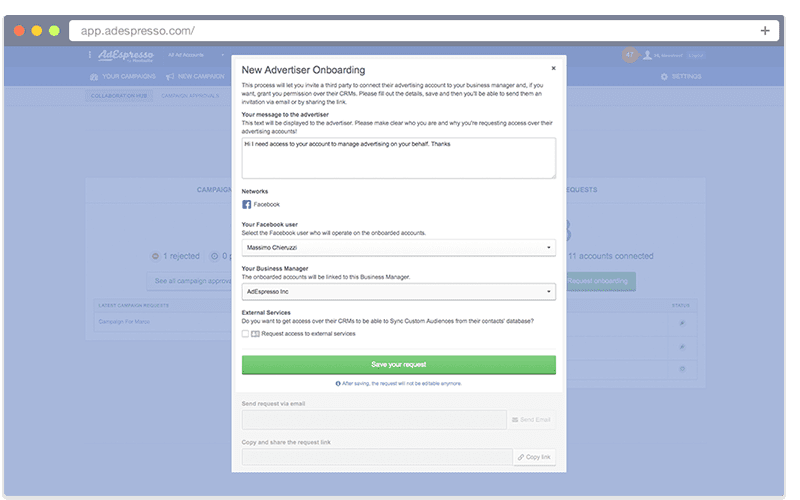Expand the Your Facebook user dropdown
The height and width of the screenshot is (500, 800).
click(398, 247)
